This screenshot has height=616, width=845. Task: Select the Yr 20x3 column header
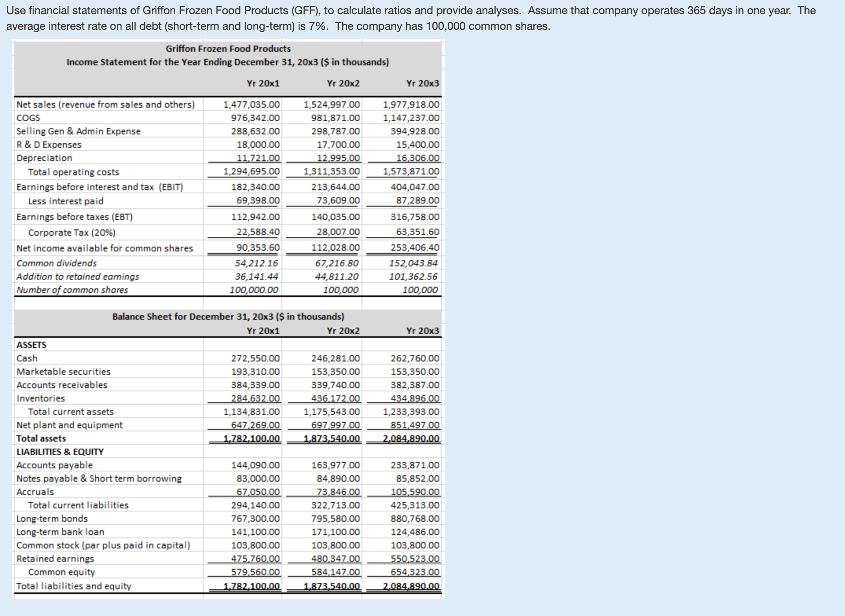(422, 83)
